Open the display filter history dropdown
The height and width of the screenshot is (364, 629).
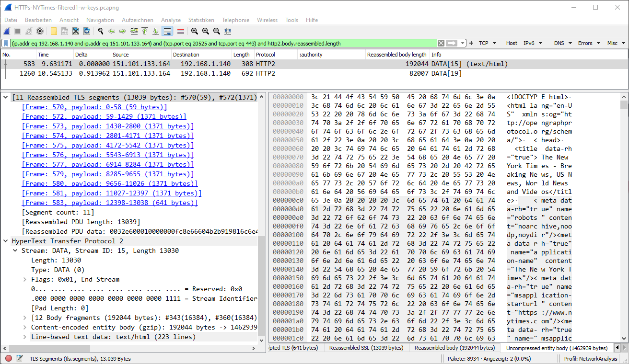pos(463,43)
